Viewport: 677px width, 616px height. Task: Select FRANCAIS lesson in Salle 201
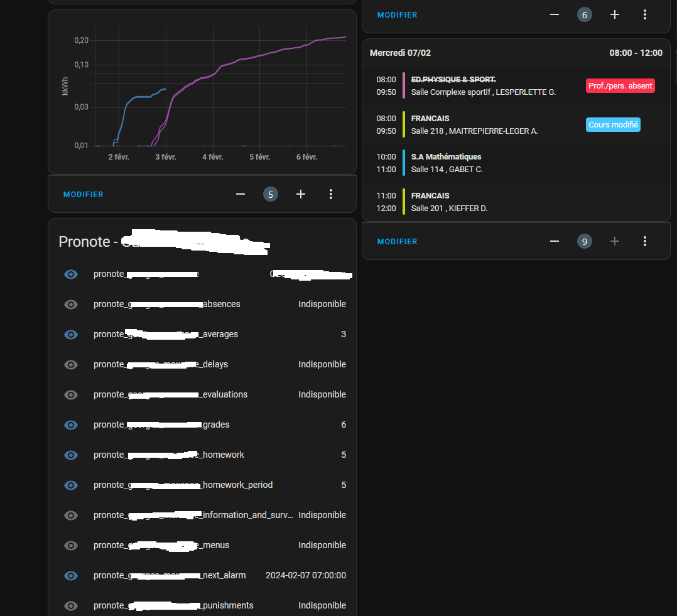[x=516, y=202]
